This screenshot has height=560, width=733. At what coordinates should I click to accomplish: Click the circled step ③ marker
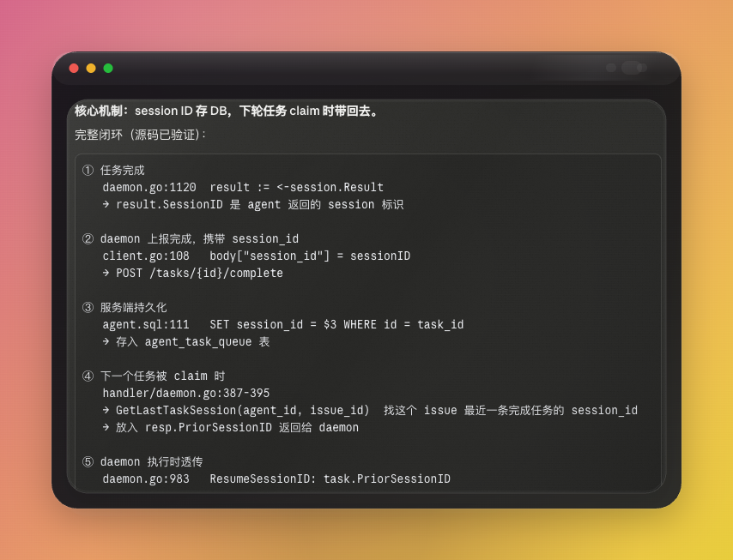[88, 307]
